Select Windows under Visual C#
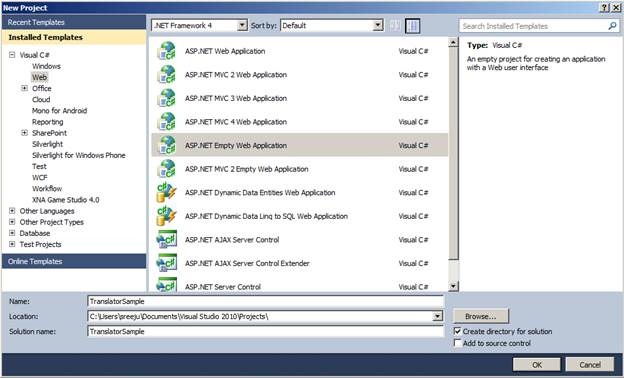The image size is (624, 378). tap(46, 66)
